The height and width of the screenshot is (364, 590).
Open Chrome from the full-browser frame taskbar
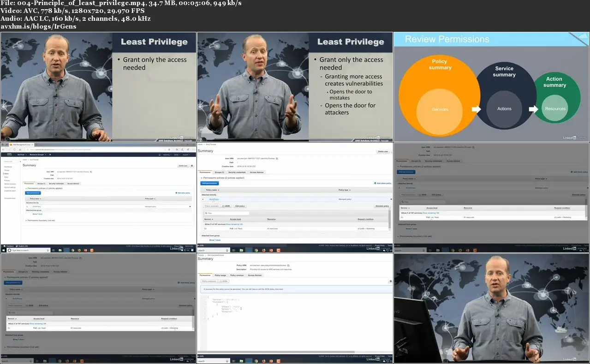click(x=72, y=250)
